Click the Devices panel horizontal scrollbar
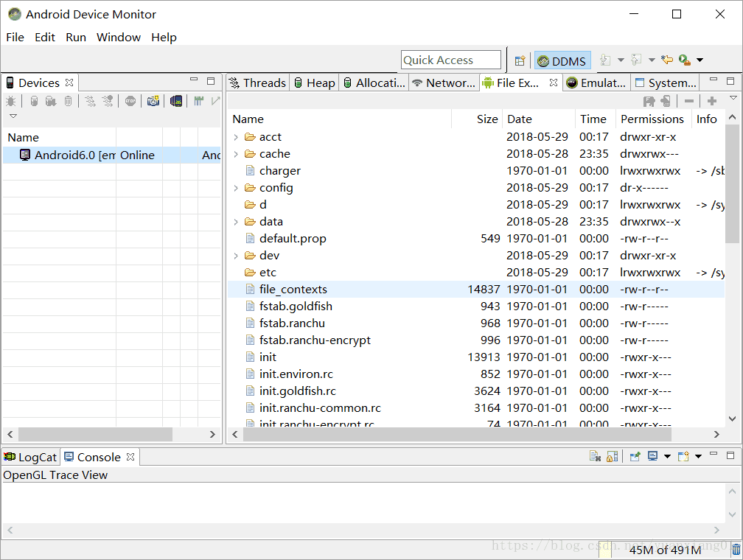 click(x=95, y=434)
